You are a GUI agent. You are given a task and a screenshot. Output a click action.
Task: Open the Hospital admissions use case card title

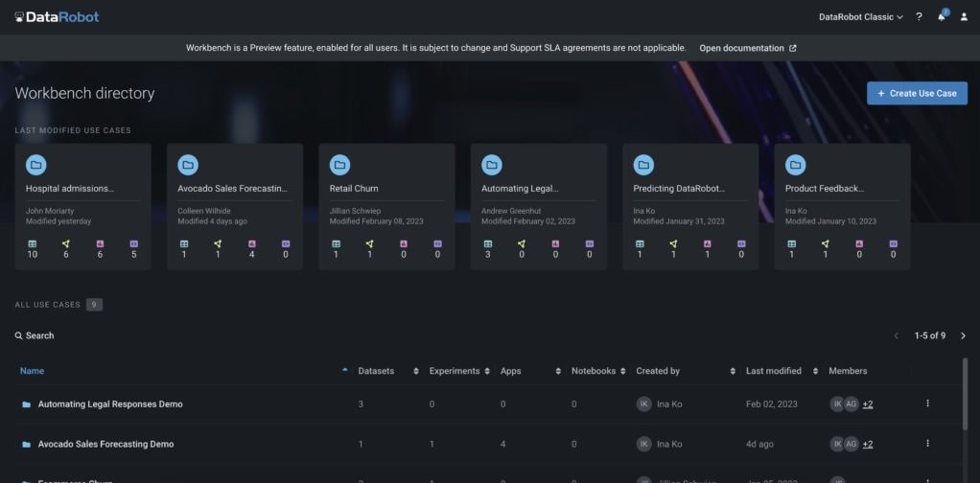coord(70,188)
